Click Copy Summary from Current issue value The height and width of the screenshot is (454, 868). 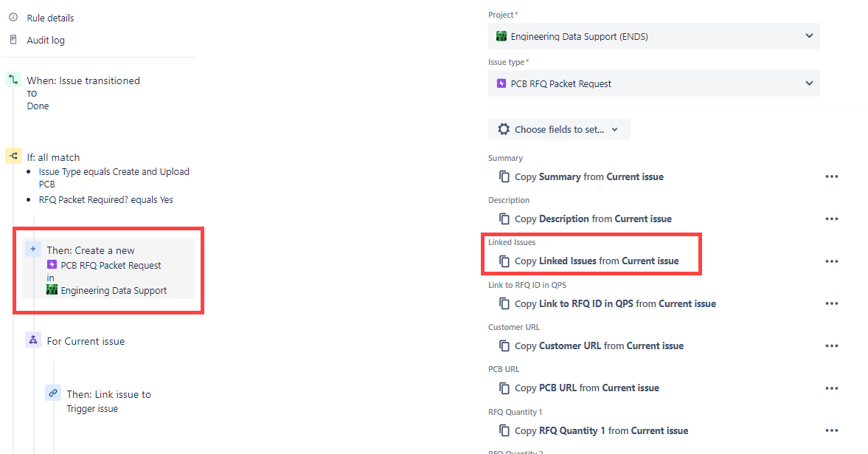click(x=589, y=177)
